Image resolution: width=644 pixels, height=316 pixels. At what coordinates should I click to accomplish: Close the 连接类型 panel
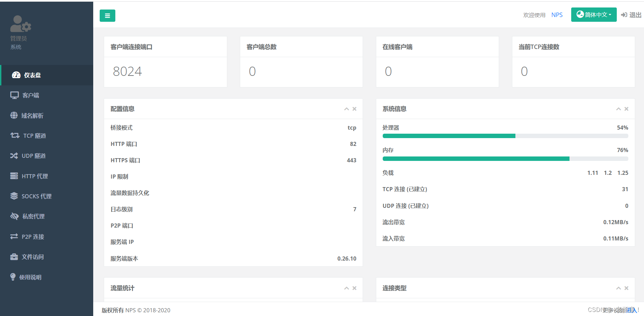click(x=627, y=288)
